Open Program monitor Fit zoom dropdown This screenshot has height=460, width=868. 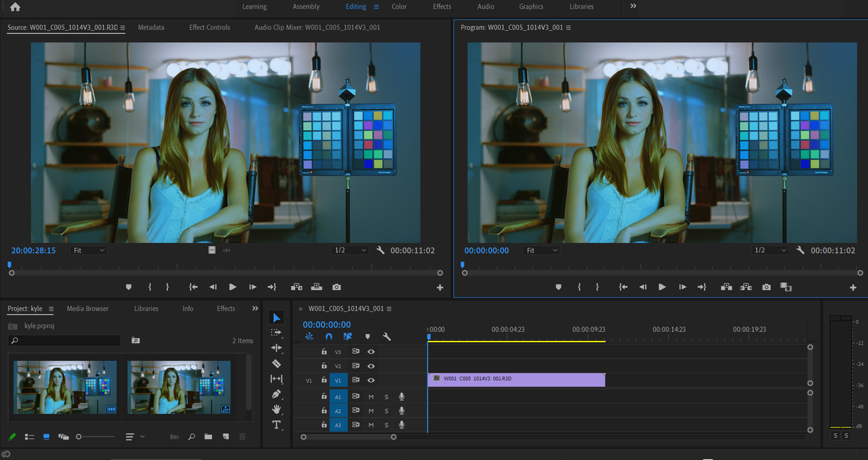542,250
